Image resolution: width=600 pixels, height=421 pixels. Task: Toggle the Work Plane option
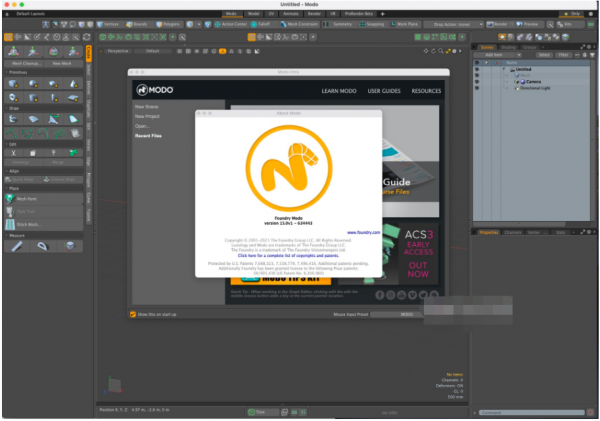[404, 24]
